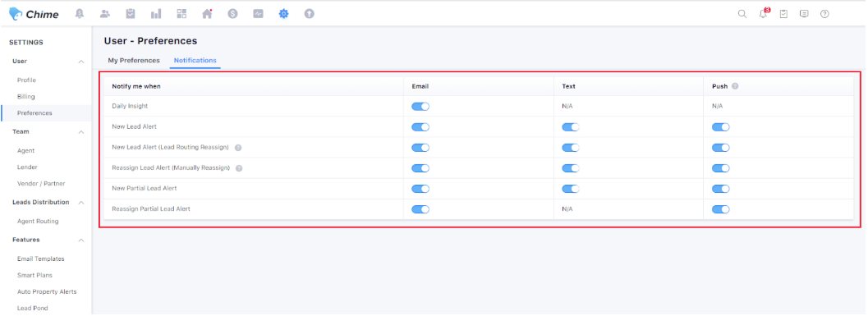Open the gear settings icon in top navigation
The image size is (868, 316).
(284, 14)
